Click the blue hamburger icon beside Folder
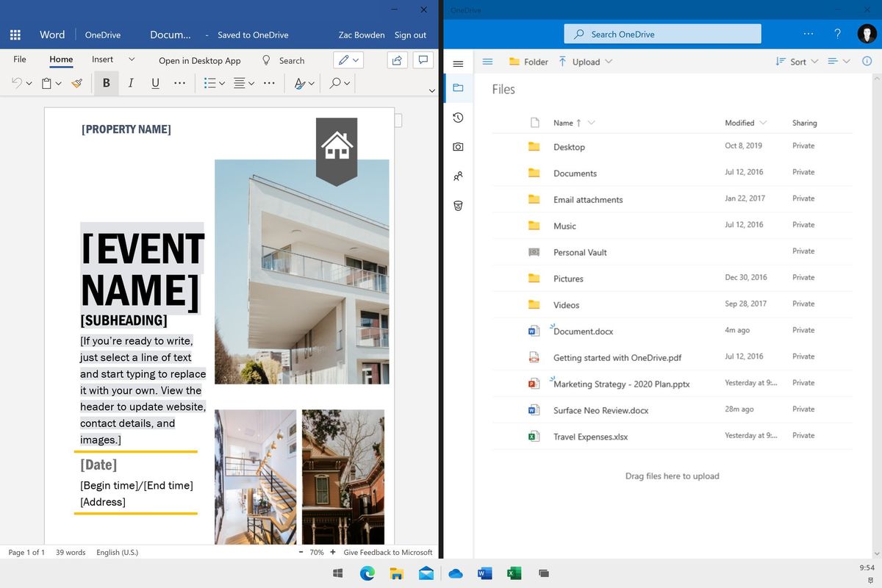This screenshot has width=882, height=588. (x=487, y=62)
